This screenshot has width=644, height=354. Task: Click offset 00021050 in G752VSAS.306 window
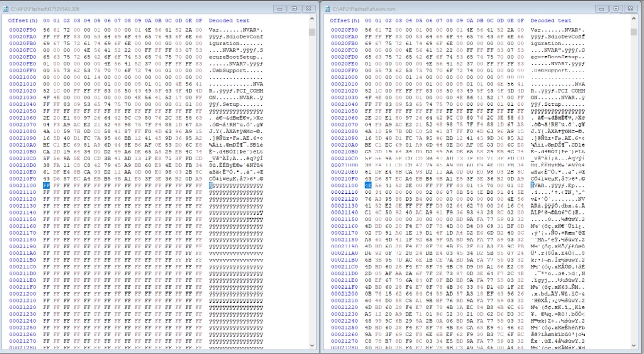tap(23, 111)
